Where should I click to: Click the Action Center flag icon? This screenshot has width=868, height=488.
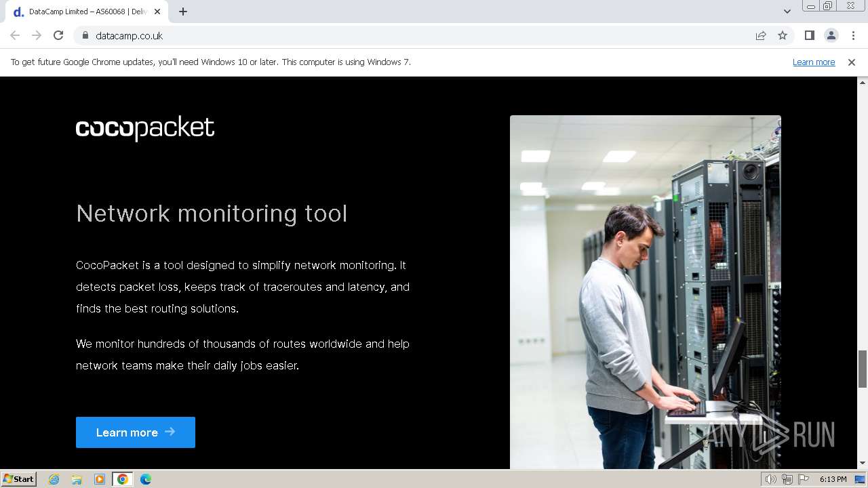pyautogui.click(x=804, y=479)
